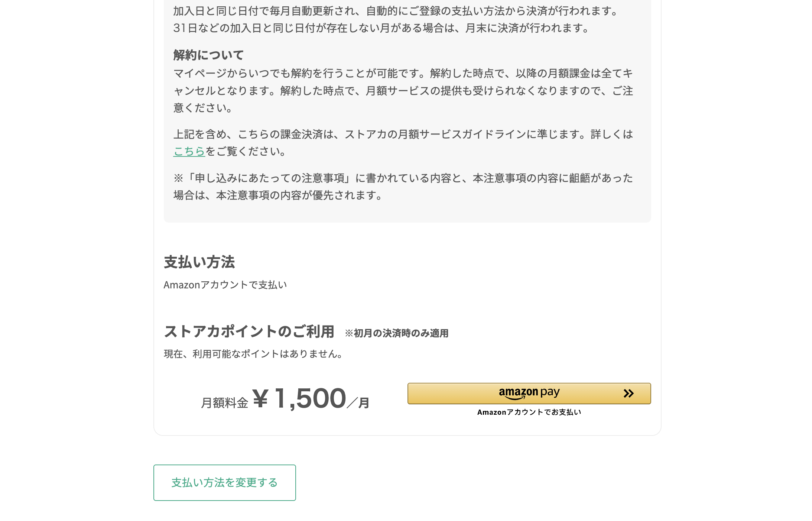
Task: Click the 解約について heading
Action: 208,55
